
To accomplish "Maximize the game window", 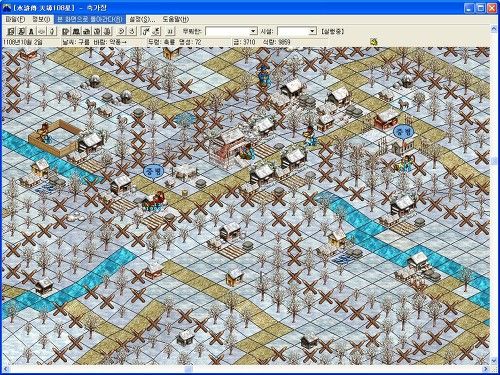I will 481,8.
